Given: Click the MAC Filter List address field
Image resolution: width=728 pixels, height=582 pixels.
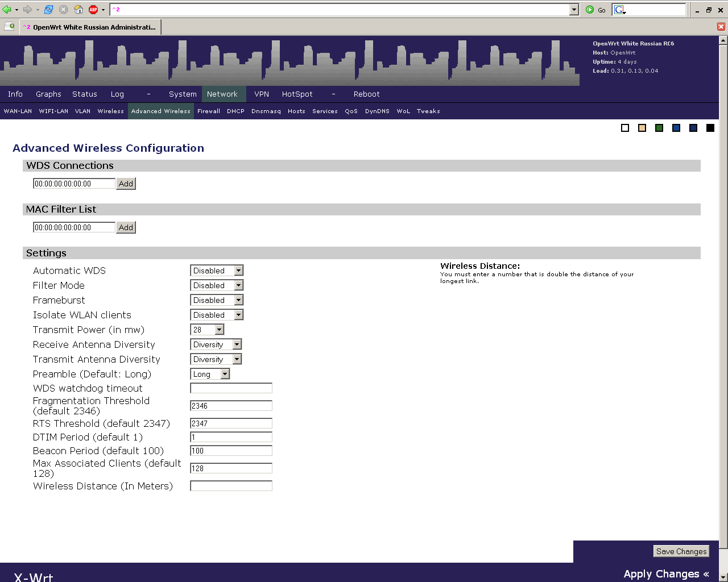Looking at the screenshot, I should click(74, 227).
